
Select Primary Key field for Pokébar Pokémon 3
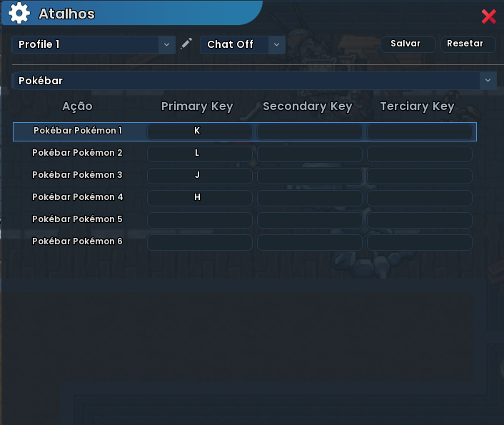point(200,176)
